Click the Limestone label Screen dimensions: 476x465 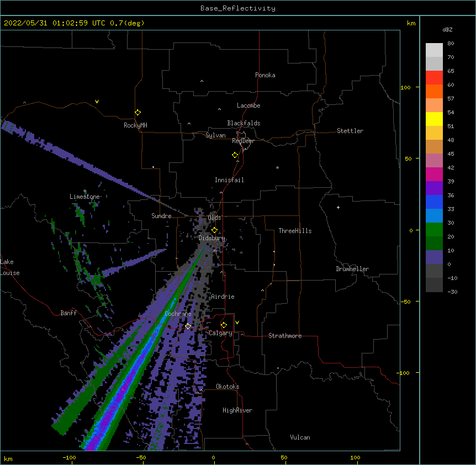[x=84, y=197]
